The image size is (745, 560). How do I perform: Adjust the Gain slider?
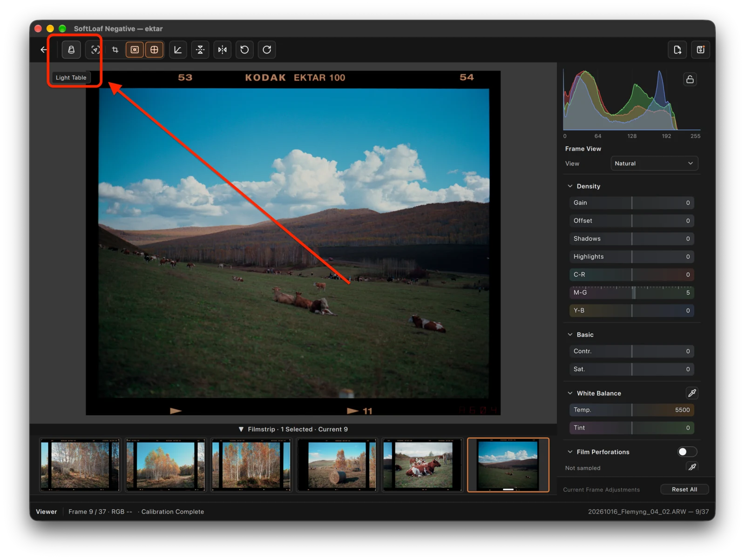point(631,203)
